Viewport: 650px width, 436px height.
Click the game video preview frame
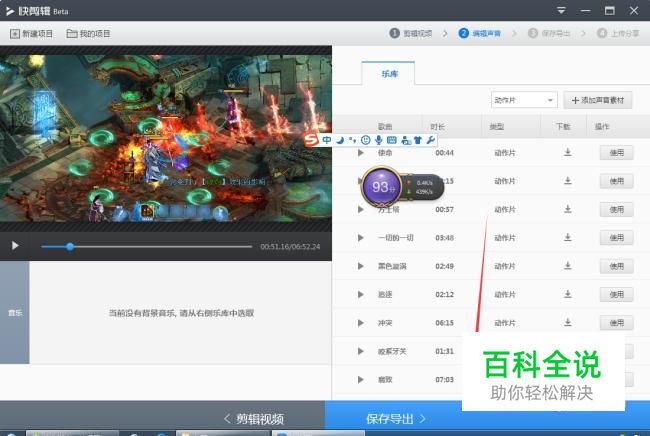coord(166,138)
